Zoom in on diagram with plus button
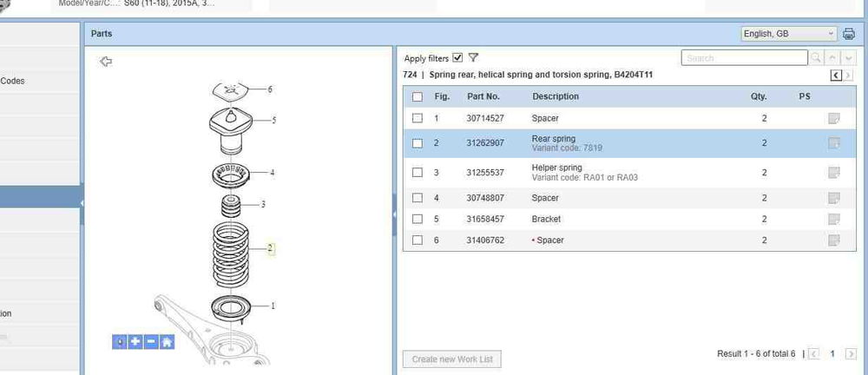The image size is (868, 375). tap(135, 342)
